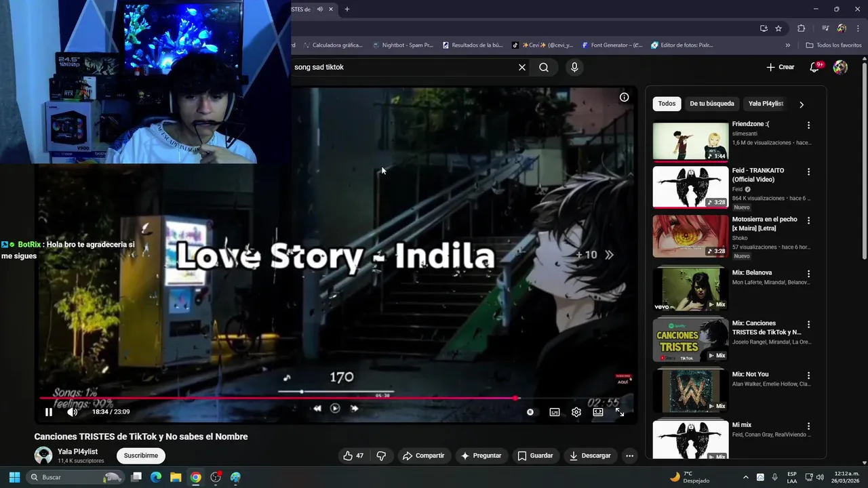The height and width of the screenshot is (488, 868).
Task: Open Calculadora gráfica bookmark
Action: (333, 45)
